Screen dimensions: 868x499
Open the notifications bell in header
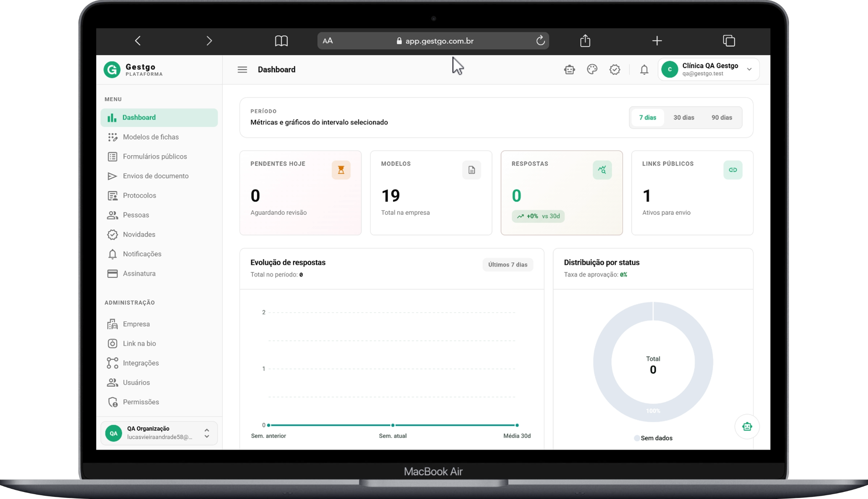click(x=644, y=70)
